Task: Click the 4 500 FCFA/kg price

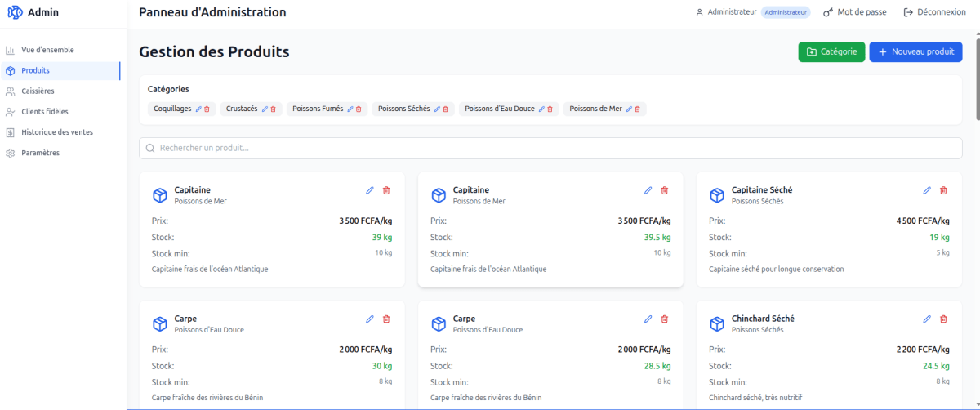Action: (x=923, y=221)
